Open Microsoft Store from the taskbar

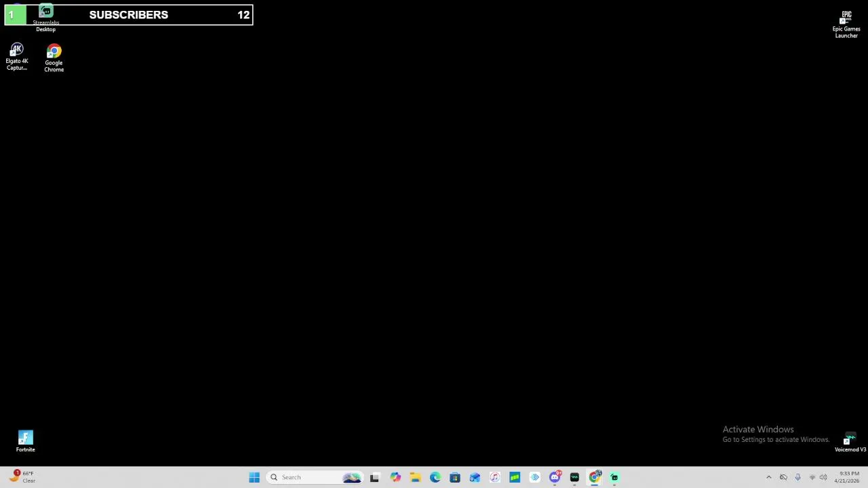tap(455, 477)
